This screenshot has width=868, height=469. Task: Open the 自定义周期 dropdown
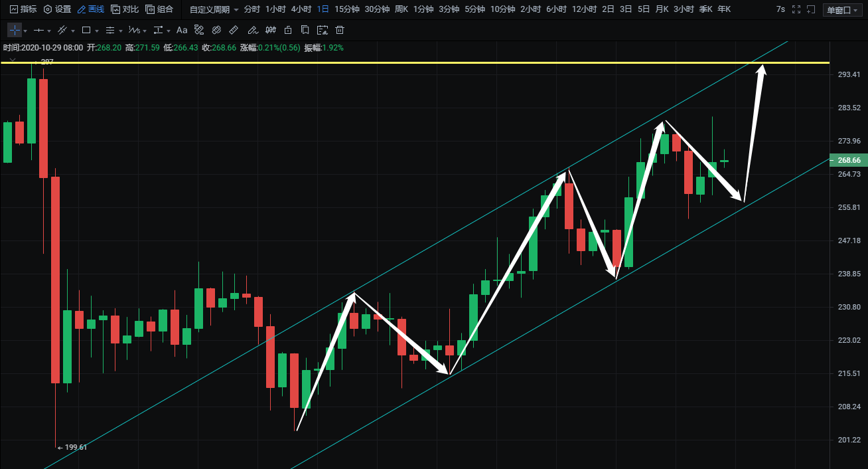click(x=214, y=9)
